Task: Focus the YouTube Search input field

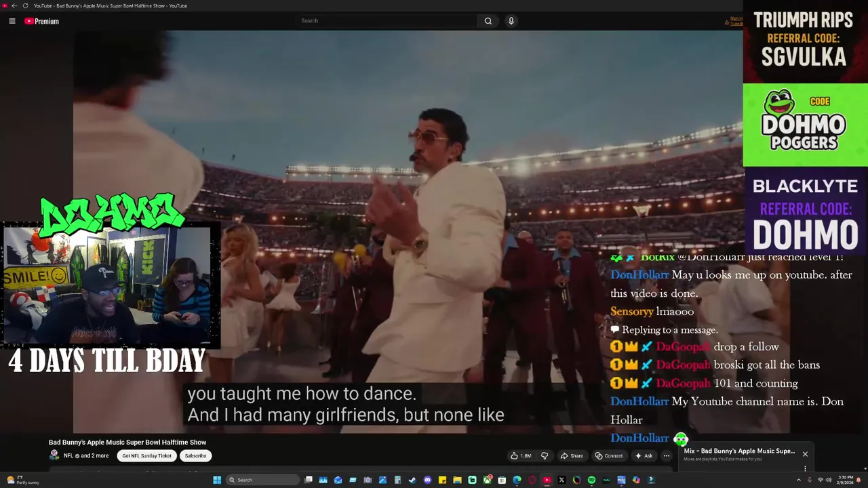Action: [387, 21]
